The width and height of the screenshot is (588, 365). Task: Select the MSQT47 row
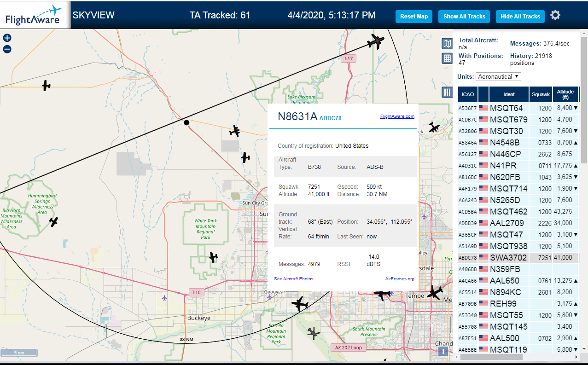(518, 235)
